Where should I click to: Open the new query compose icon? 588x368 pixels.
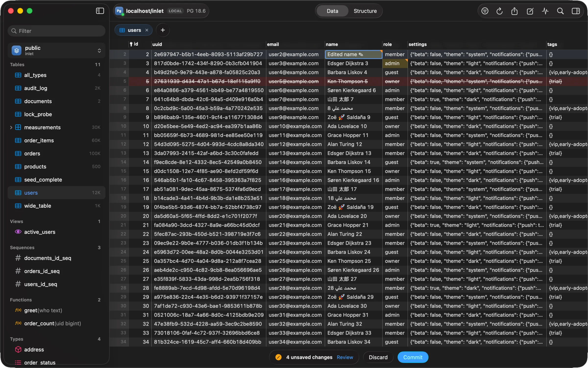[530, 11]
